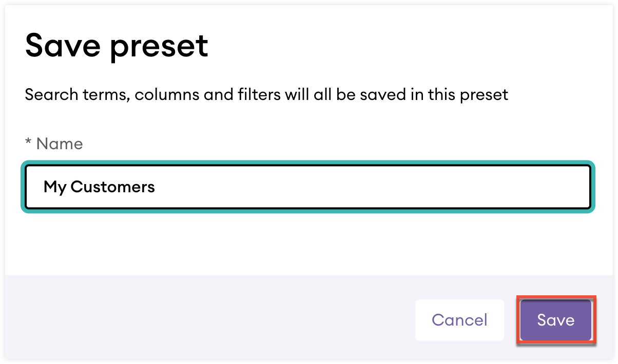The height and width of the screenshot is (364, 618).
Task: Click the word "Customers" in the input
Action: tap(112, 187)
